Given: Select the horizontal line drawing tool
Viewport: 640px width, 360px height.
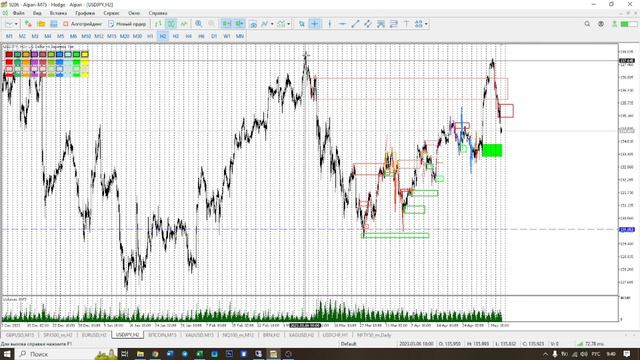Looking at the screenshot, I should (342, 24).
